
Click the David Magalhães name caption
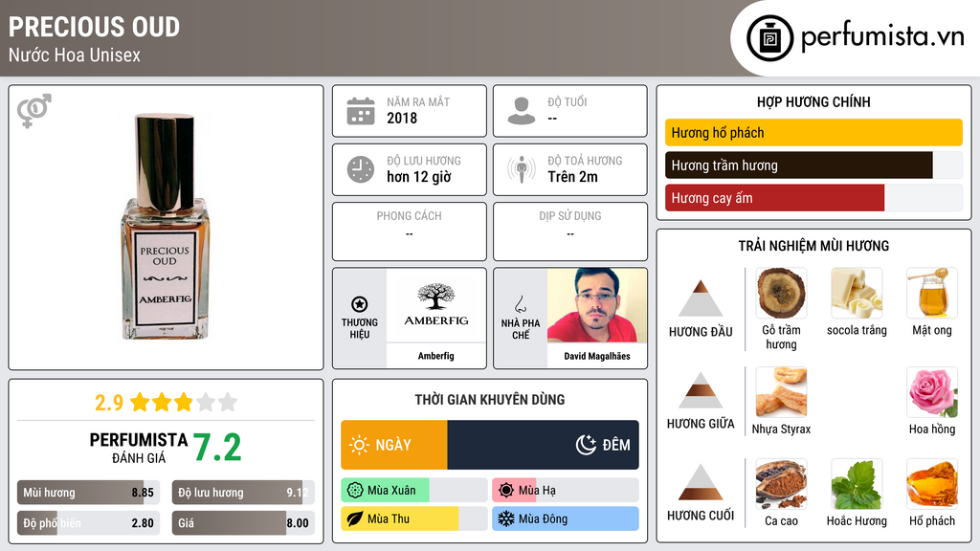(x=597, y=356)
